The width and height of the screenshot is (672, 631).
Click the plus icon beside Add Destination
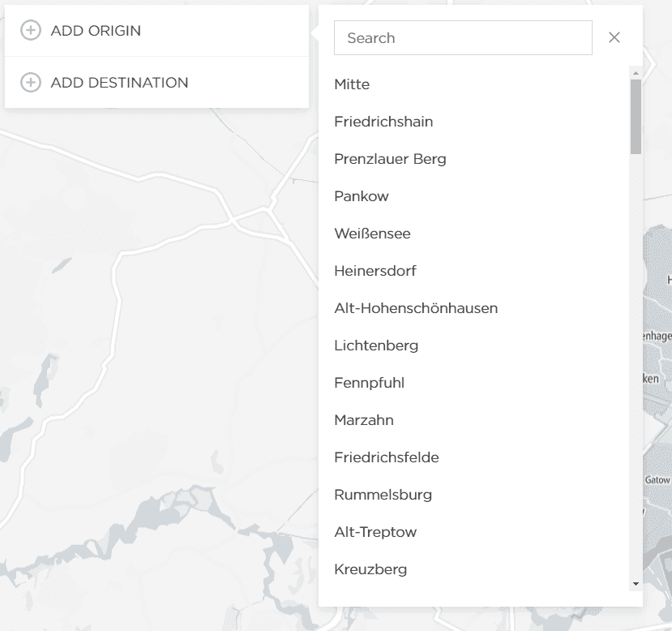pyautogui.click(x=31, y=83)
